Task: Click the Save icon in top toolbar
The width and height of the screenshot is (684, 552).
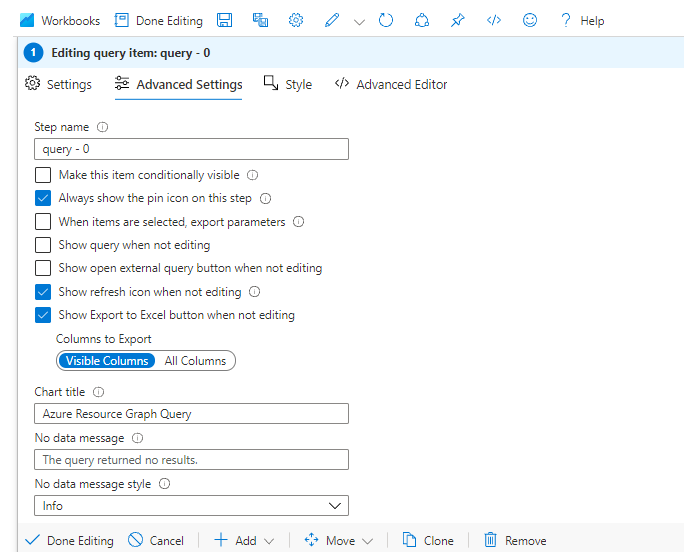Action: [225, 20]
